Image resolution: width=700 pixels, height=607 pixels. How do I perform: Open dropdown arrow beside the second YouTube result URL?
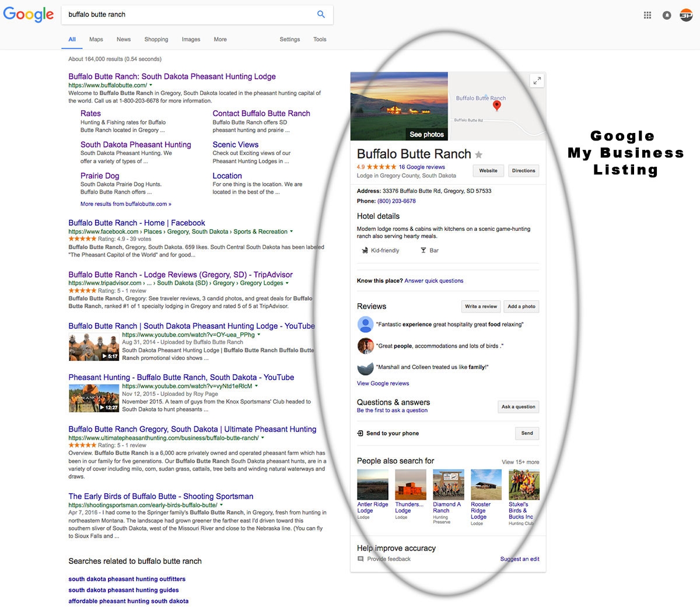pos(257,386)
